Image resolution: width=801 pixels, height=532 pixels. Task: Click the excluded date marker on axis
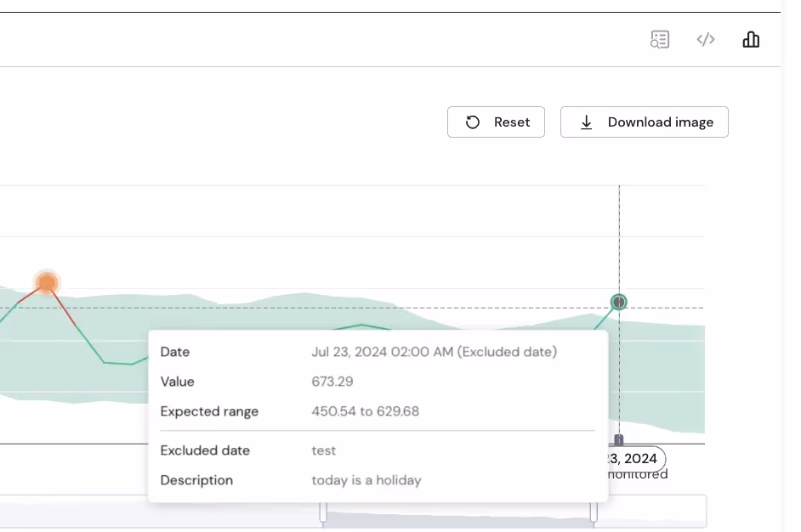[619, 439]
